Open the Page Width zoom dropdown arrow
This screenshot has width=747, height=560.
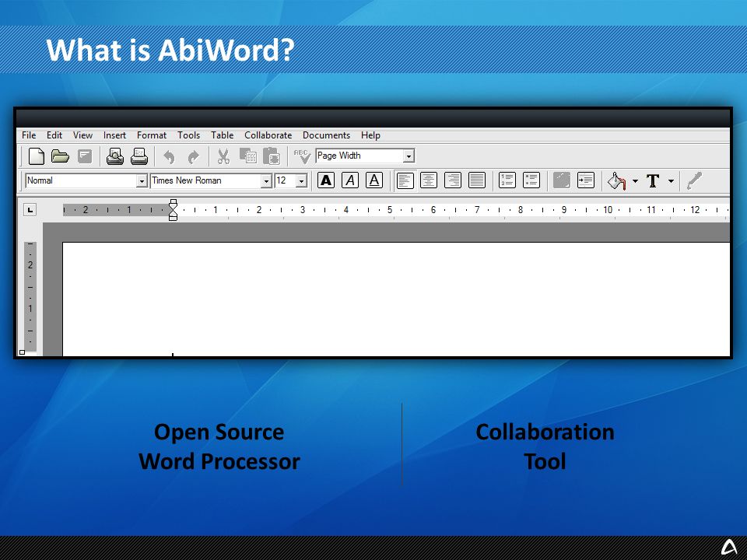click(409, 156)
